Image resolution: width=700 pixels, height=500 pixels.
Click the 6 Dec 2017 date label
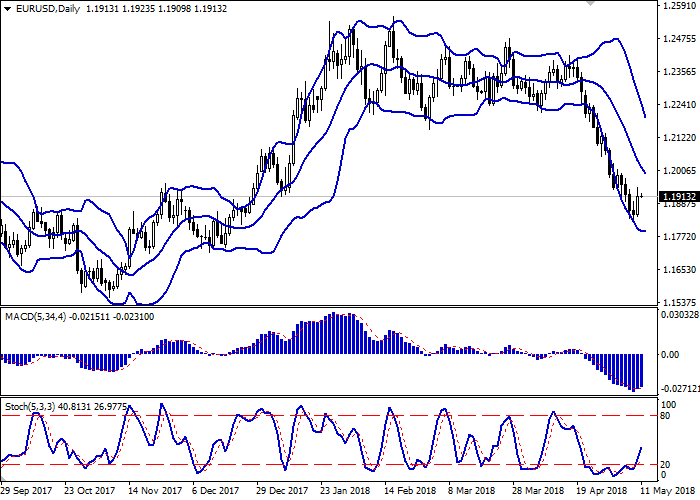tap(214, 492)
